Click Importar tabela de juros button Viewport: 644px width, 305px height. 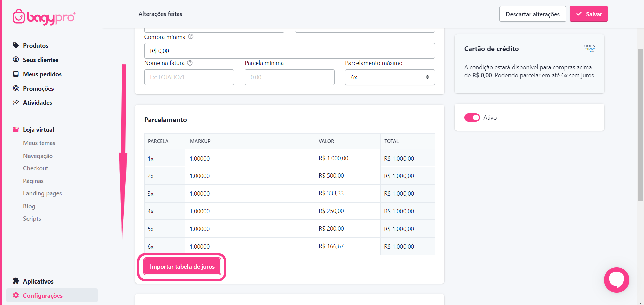coord(182,267)
